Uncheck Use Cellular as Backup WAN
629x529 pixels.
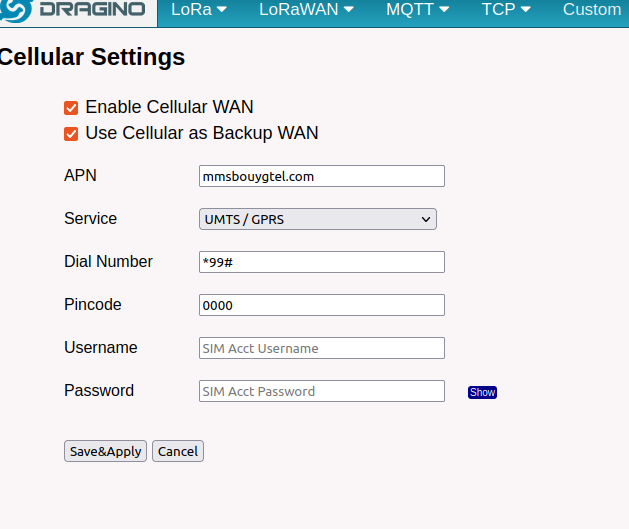click(71, 134)
